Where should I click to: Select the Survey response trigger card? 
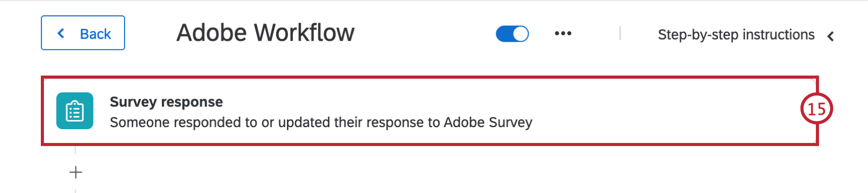[x=430, y=111]
